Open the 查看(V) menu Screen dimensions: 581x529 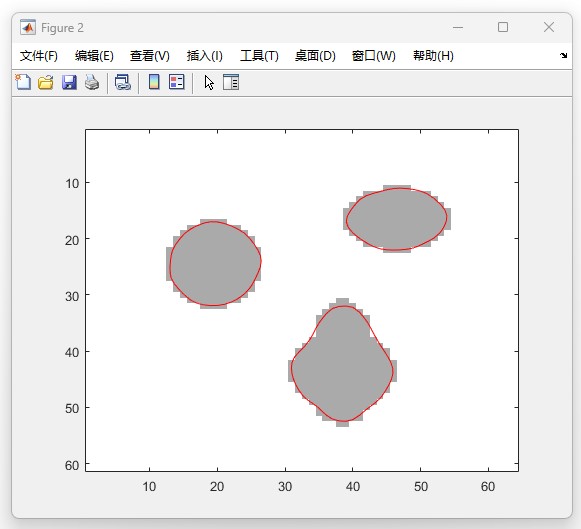click(x=150, y=56)
